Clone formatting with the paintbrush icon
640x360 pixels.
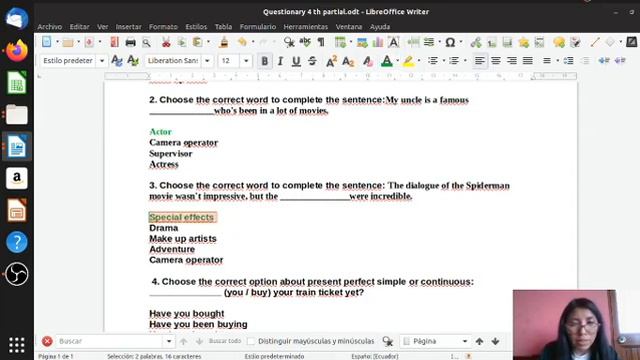coord(224,42)
